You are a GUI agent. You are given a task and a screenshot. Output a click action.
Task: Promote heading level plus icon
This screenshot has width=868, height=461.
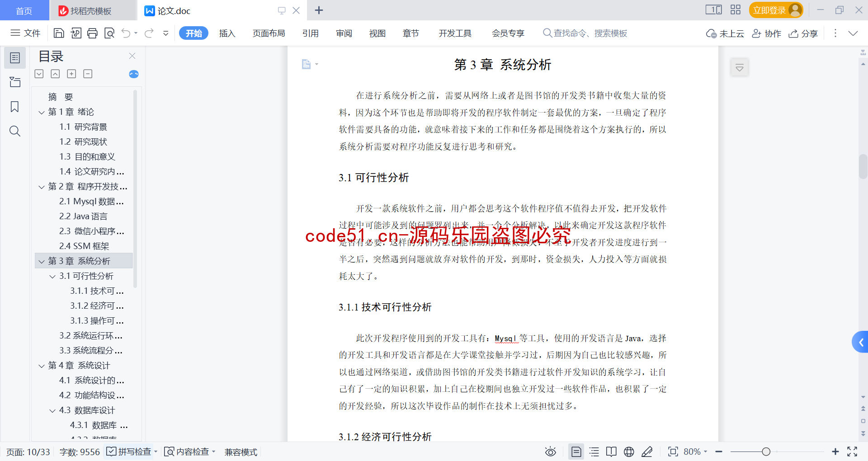click(x=71, y=74)
